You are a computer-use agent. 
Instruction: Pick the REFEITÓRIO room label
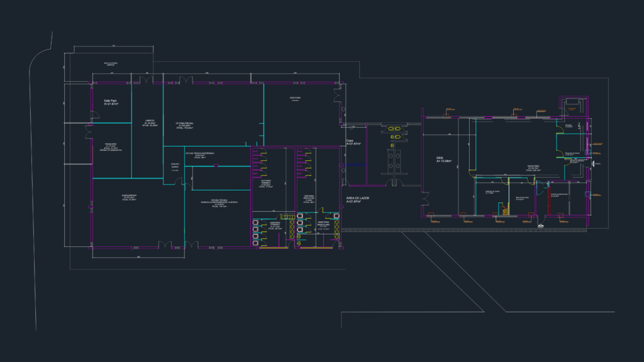(295, 99)
